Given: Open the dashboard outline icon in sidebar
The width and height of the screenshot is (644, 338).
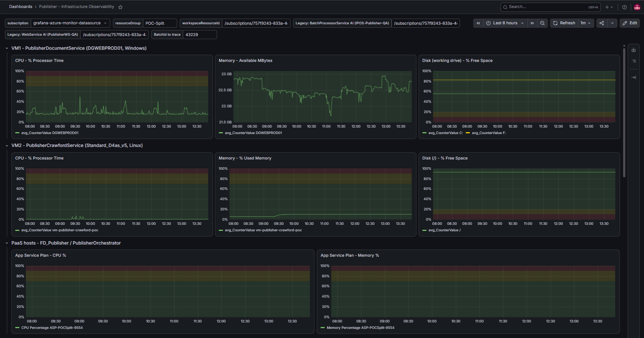Looking at the screenshot, I should point(634,61).
